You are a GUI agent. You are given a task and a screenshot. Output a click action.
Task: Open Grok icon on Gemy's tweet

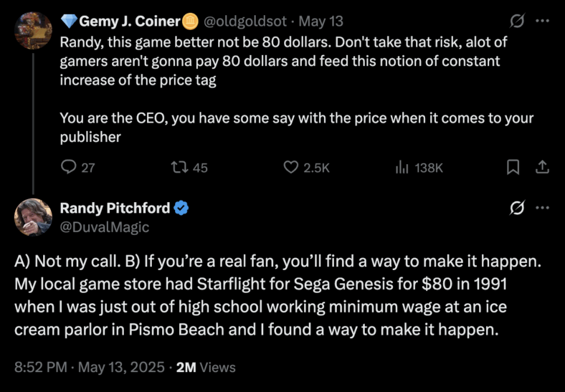pyautogui.click(x=516, y=22)
